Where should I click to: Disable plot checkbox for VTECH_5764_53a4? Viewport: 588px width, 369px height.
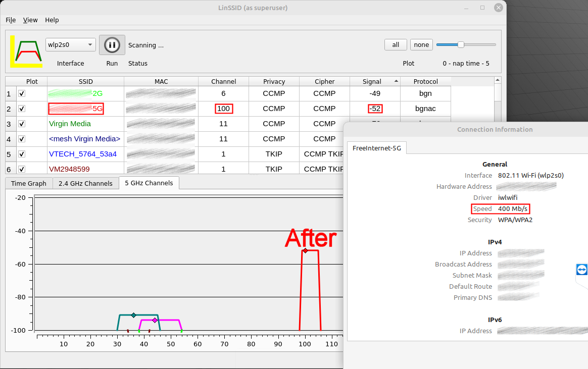[22, 154]
